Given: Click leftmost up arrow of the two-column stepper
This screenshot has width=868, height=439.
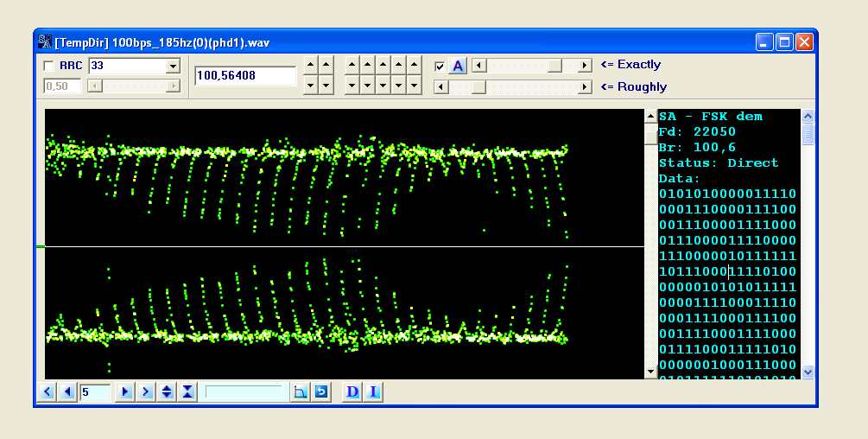Looking at the screenshot, I should (311, 66).
